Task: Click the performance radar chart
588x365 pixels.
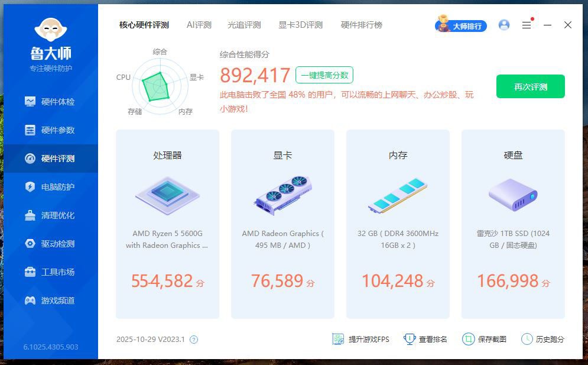Action: (160, 87)
